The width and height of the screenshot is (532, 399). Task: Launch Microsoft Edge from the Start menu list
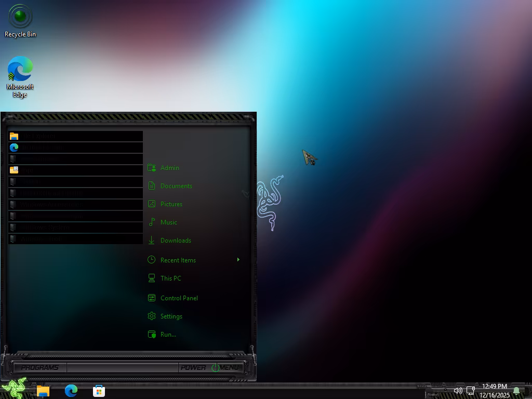pos(42,148)
